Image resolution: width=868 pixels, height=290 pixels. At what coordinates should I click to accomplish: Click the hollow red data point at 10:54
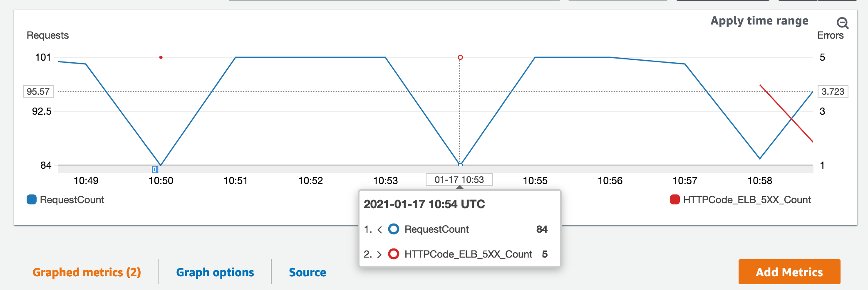coord(460,57)
